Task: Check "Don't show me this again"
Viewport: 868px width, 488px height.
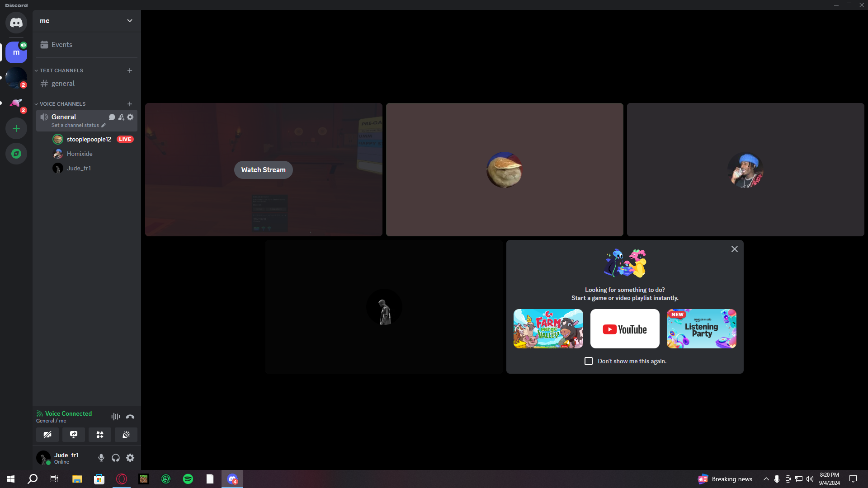Action: pyautogui.click(x=589, y=361)
